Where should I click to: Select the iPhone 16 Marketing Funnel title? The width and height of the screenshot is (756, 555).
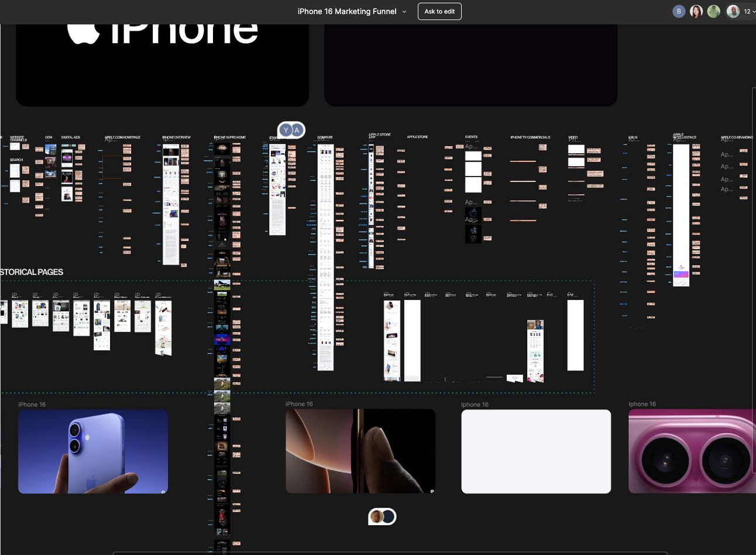click(347, 11)
